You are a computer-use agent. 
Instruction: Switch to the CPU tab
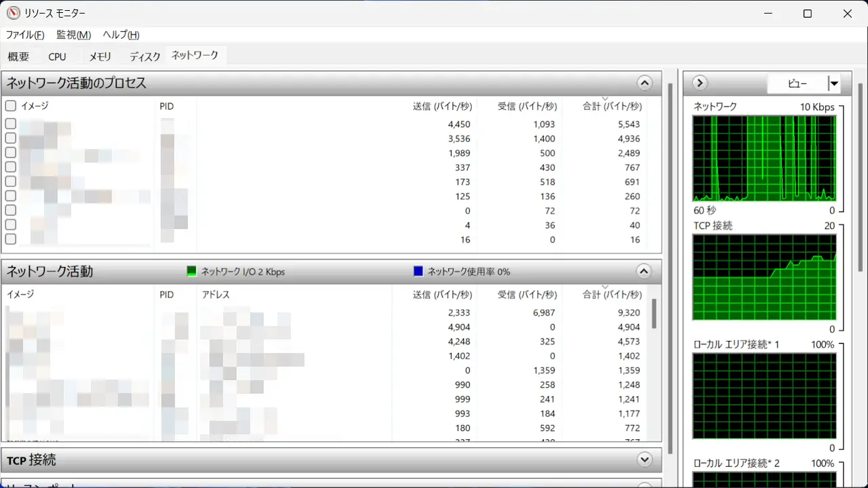click(x=58, y=57)
